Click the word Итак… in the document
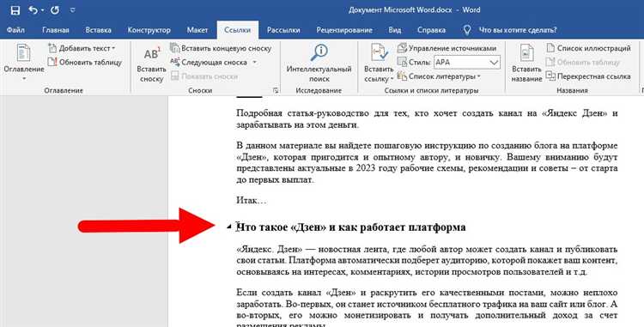 252,201
